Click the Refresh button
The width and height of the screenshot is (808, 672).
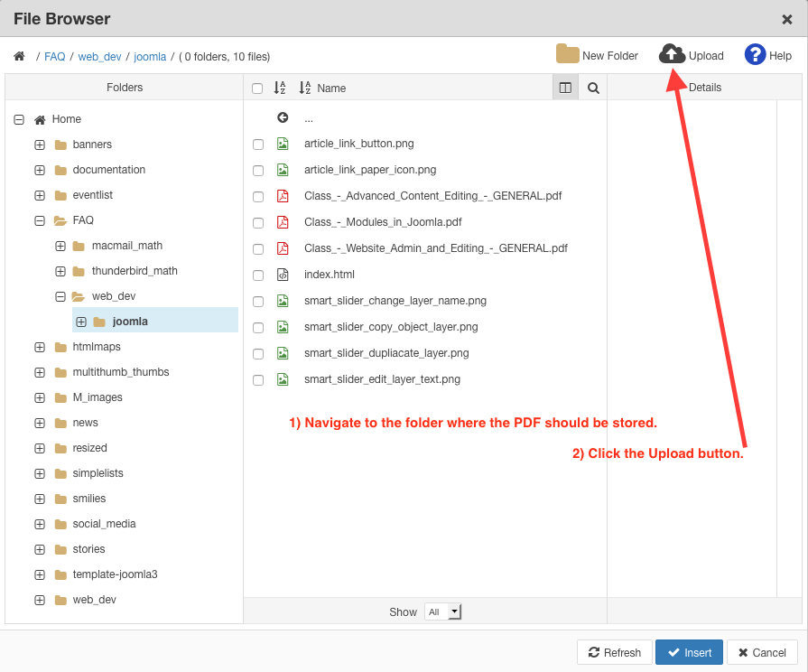point(615,652)
